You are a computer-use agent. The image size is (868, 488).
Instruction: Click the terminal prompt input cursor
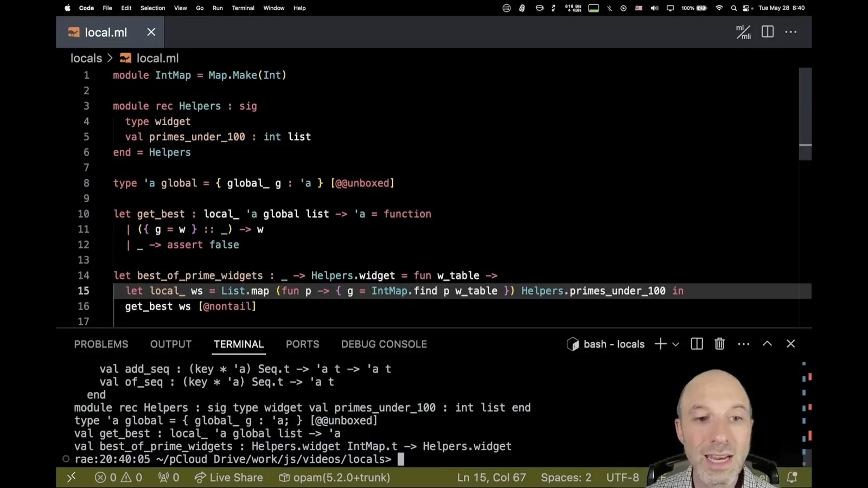401,459
